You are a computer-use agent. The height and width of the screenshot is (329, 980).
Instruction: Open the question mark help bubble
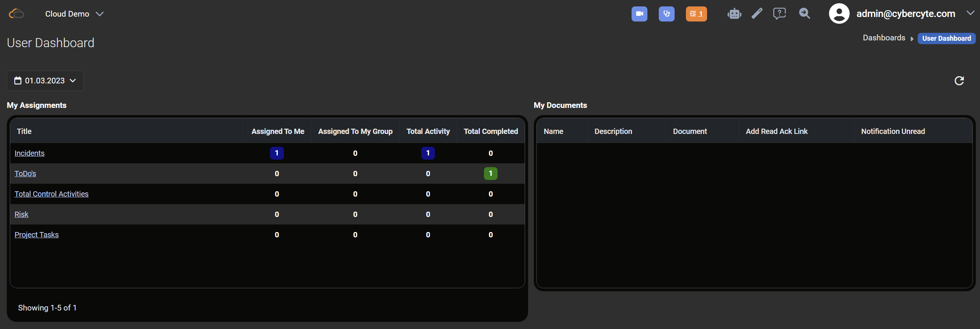pos(779,14)
